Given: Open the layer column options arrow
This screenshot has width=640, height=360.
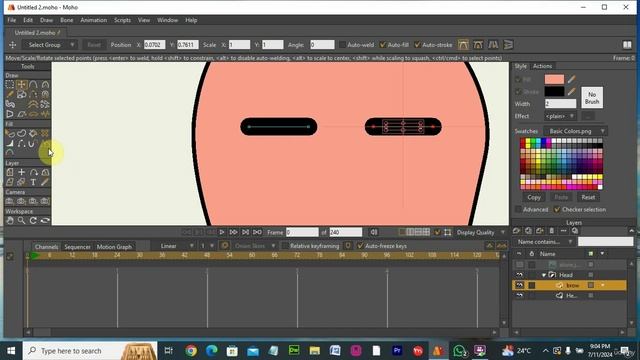Looking at the screenshot, I should pyautogui.click(x=602, y=254).
